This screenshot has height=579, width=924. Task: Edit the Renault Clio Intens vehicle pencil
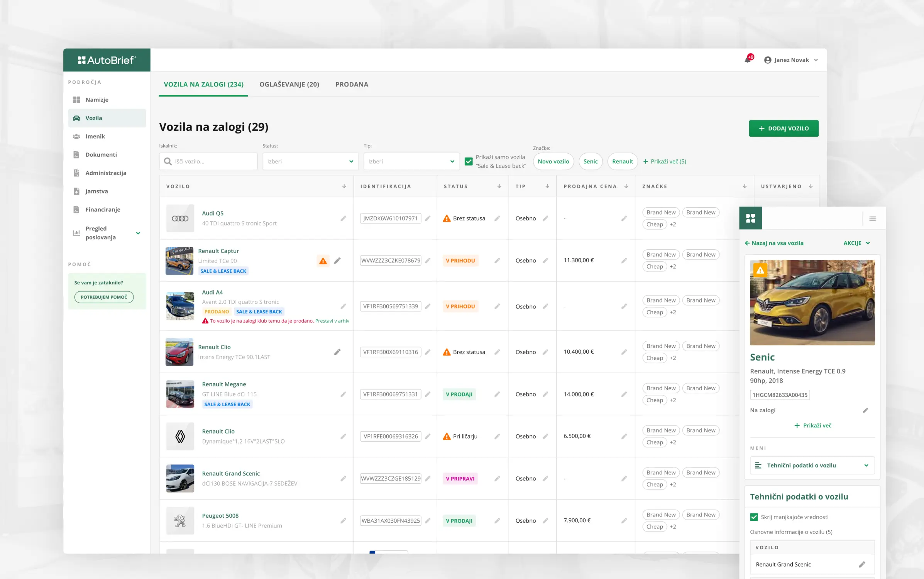[337, 352]
